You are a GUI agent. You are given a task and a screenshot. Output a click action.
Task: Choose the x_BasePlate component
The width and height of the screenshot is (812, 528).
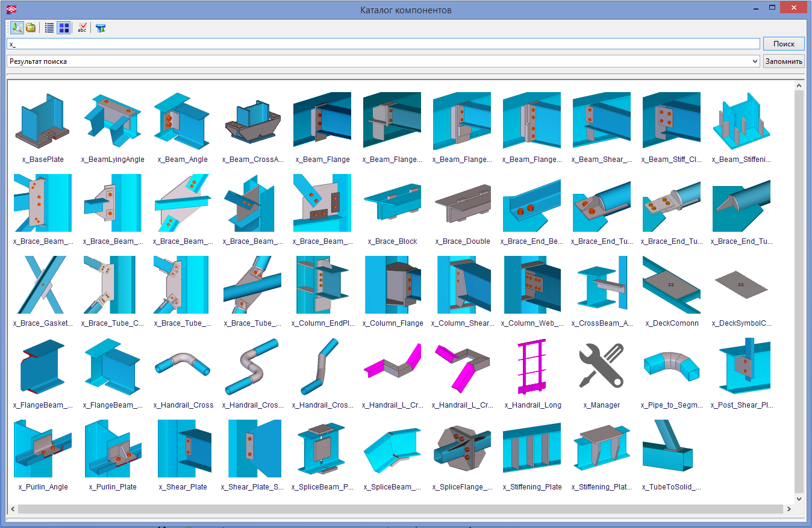43,121
